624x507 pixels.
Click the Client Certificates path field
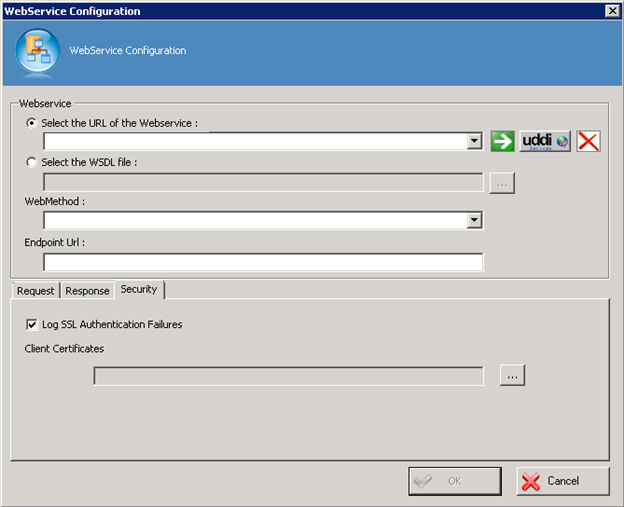click(x=288, y=376)
